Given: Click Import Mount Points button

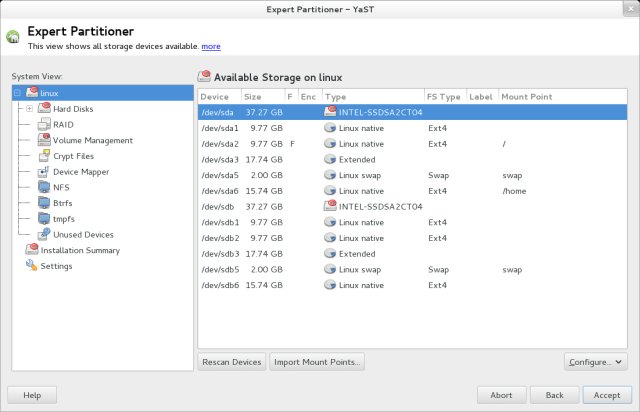Looking at the screenshot, I should (317, 362).
